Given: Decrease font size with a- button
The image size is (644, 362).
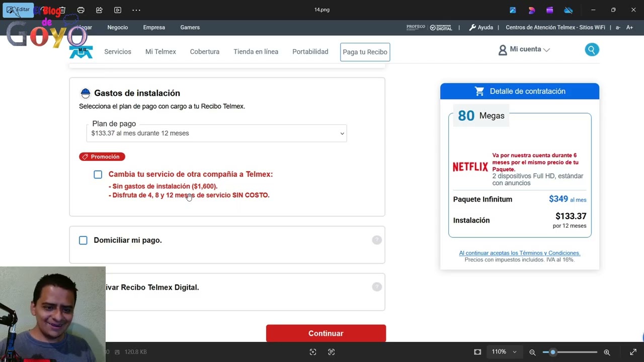Looking at the screenshot, I should click(618, 28).
